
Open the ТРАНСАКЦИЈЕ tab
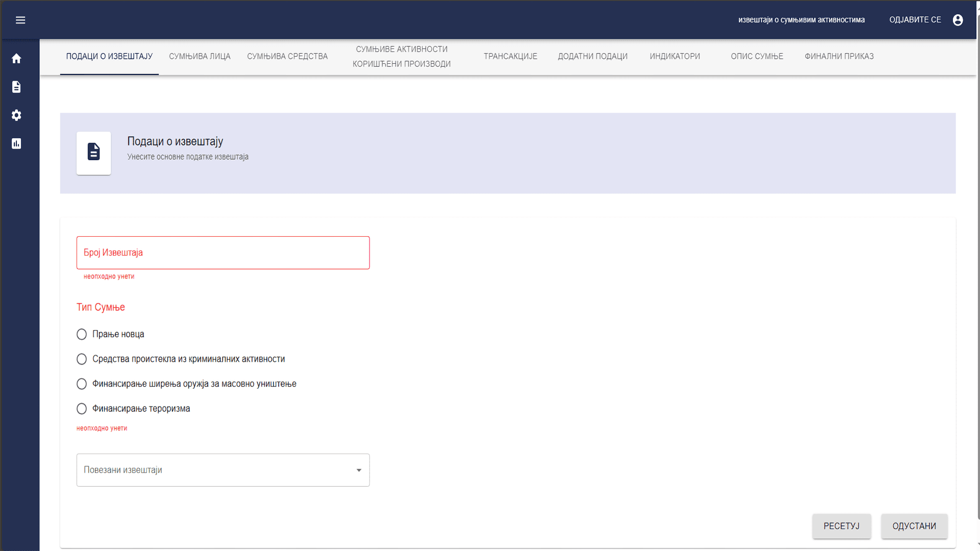click(510, 56)
